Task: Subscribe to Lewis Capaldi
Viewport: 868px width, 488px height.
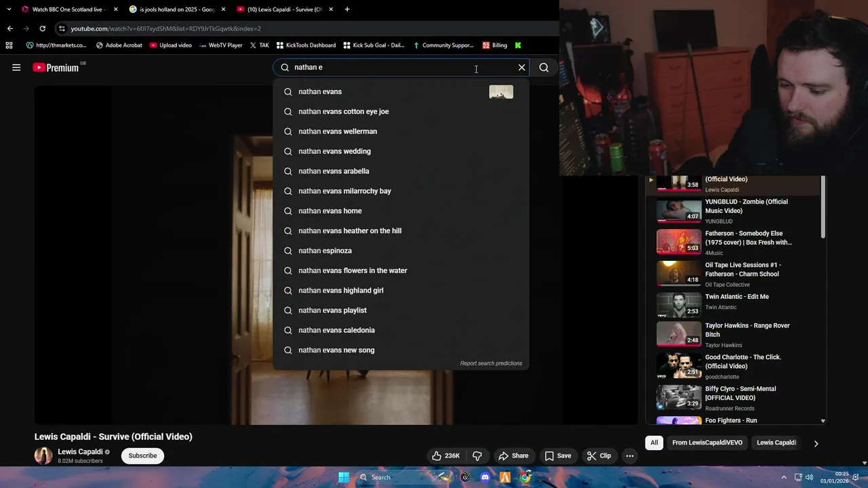Action: point(142,455)
